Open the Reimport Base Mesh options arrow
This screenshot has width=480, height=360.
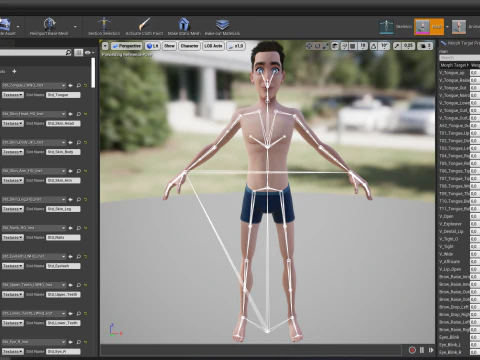pyautogui.click(x=75, y=27)
